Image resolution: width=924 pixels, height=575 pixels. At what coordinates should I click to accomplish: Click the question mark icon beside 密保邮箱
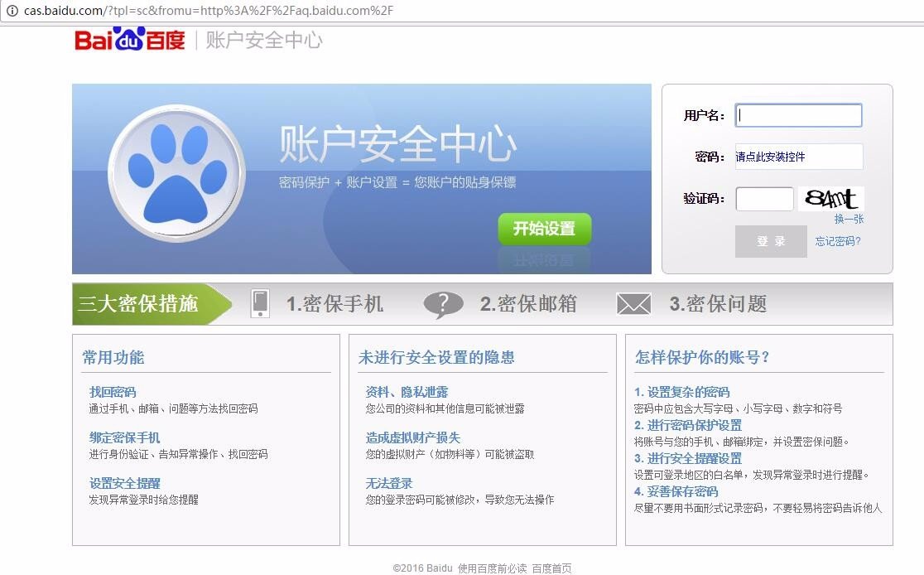(445, 303)
